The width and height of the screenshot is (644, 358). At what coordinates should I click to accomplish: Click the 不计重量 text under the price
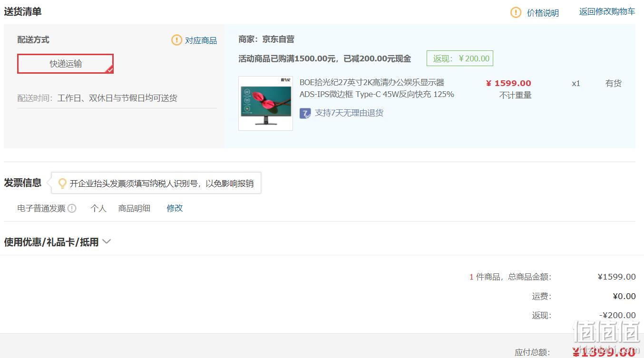point(516,96)
